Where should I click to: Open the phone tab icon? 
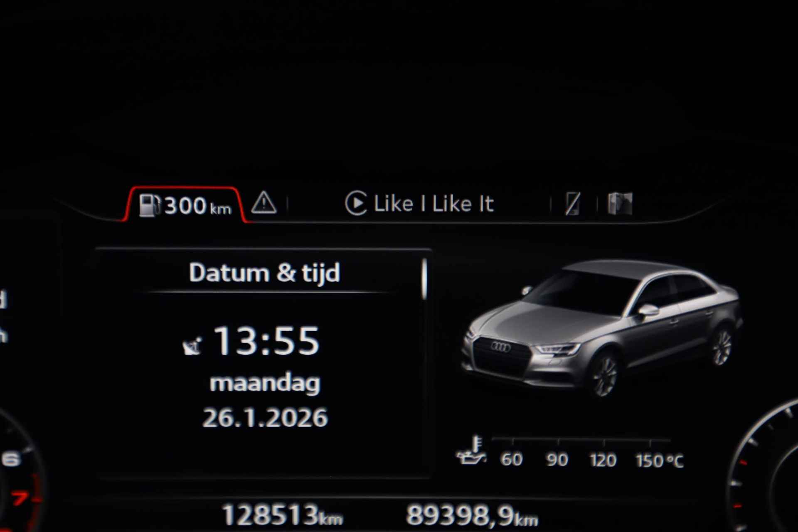point(573,204)
